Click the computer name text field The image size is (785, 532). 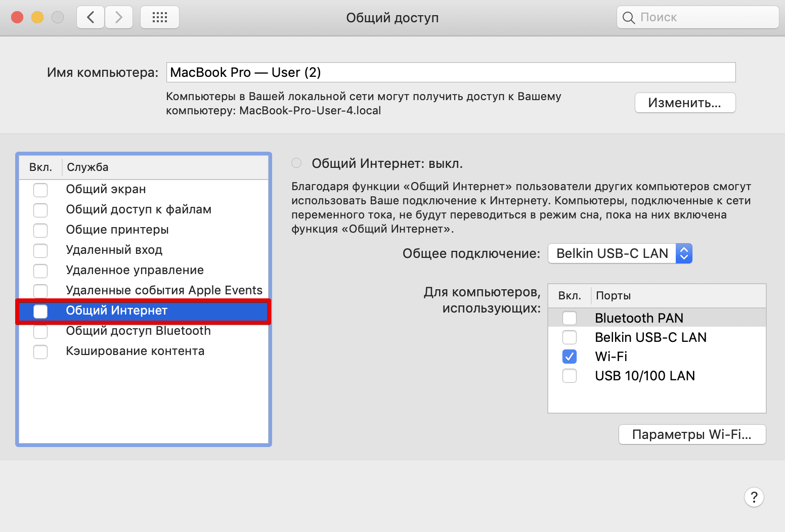point(450,72)
